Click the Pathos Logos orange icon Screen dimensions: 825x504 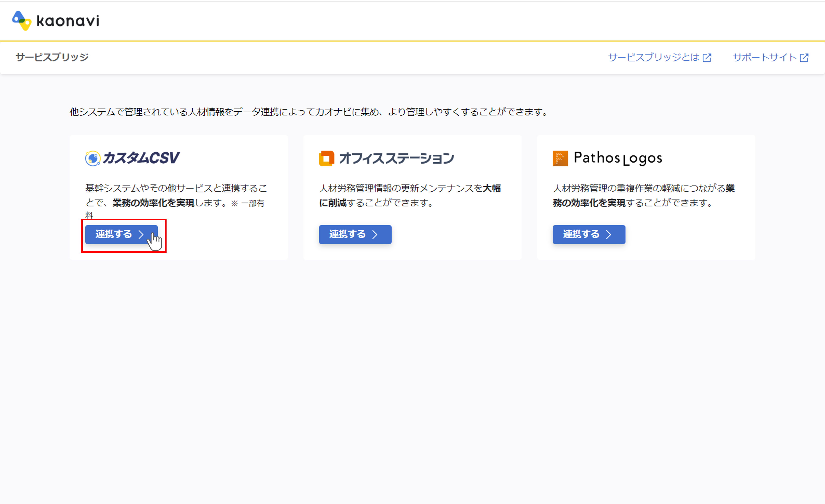560,158
